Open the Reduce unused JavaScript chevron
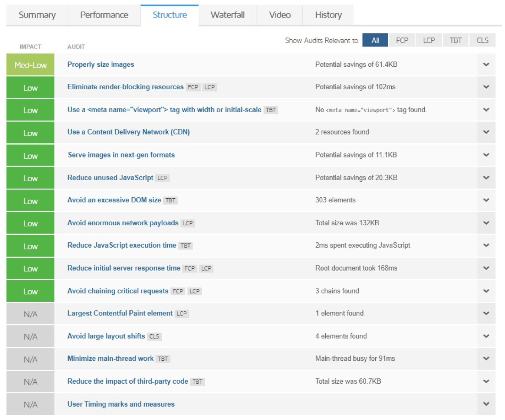This screenshot has height=420, width=505. pyautogui.click(x=486, y=178)
